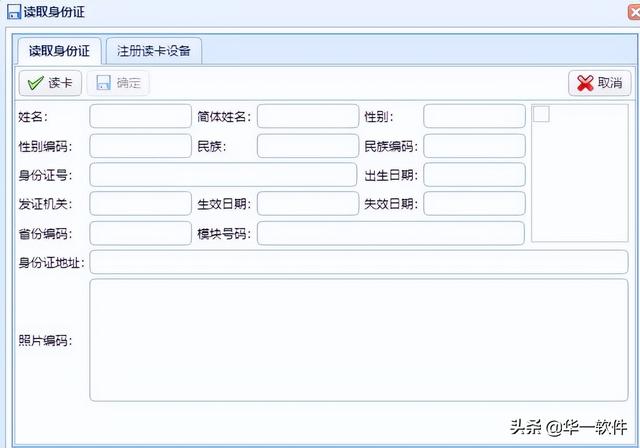
Task: Click the window title floppy disk icon
Action: pyautogui.click(x=13, y=11)
